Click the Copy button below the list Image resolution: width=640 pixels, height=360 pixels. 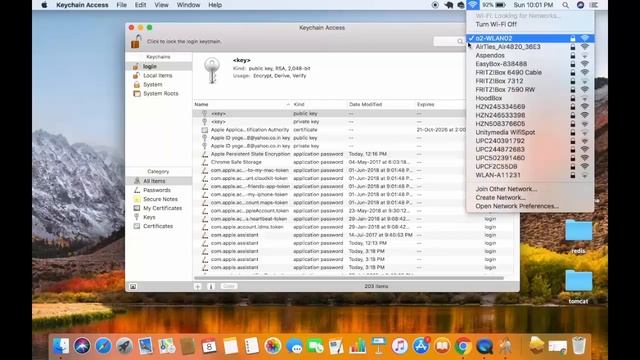pos(229,287)
